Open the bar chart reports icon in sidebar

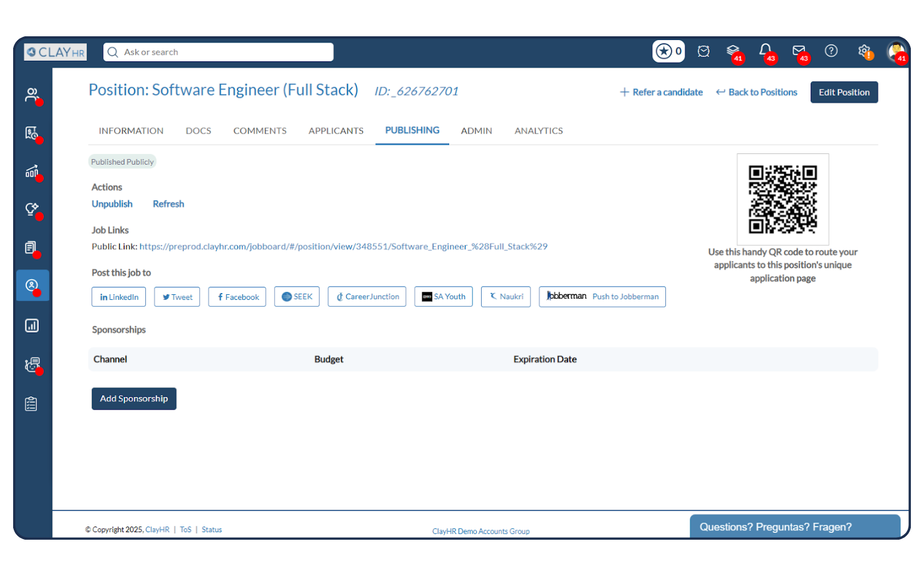(33, 325)
